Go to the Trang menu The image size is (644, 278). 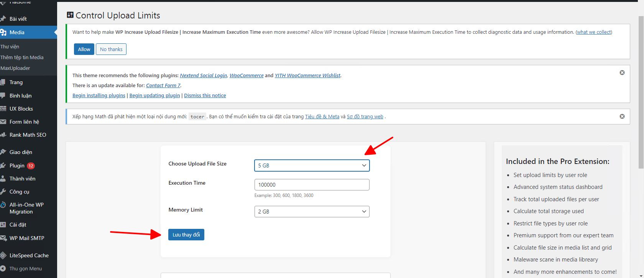coord(16,82)
